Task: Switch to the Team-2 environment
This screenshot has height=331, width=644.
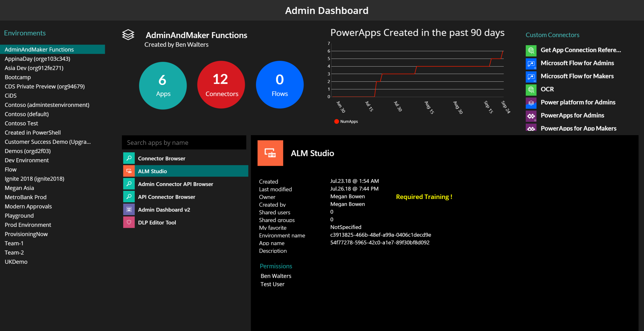Action: click(14, 252)
